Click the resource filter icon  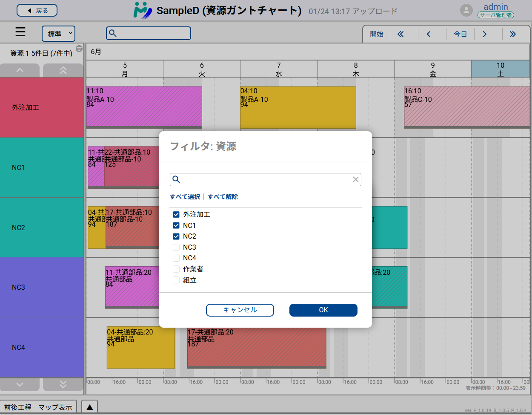click(x=79, y=49)
